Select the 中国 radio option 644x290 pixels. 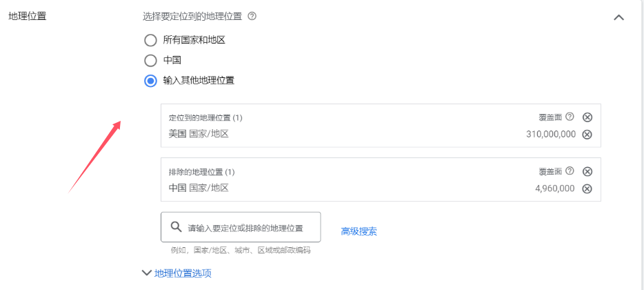[x=150, y=60]
